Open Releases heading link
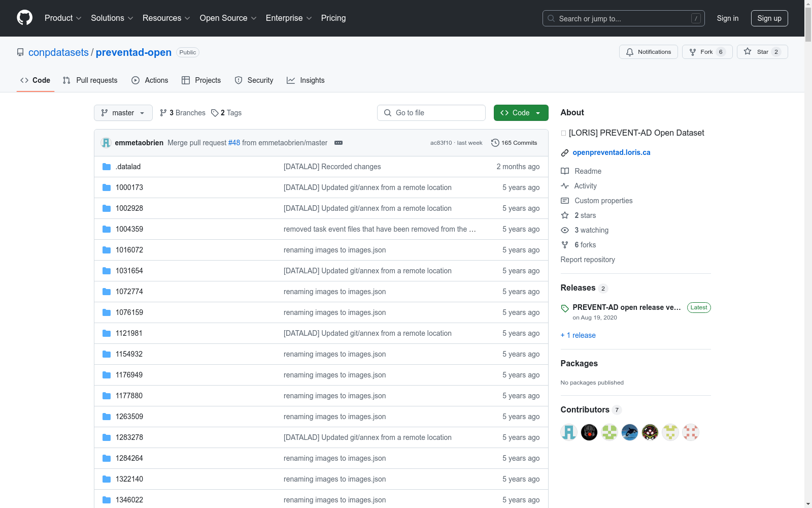Screen dimensions: 812x508 point(578,288)
